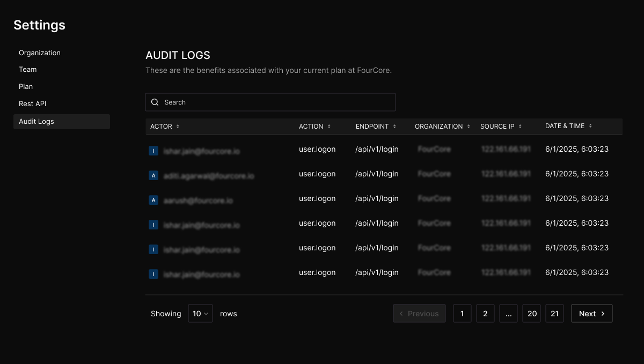This screenshot has width=644, height=364.
Task: Click /api/v1/login in the aarush row
Action: click(x=377, y=198)
